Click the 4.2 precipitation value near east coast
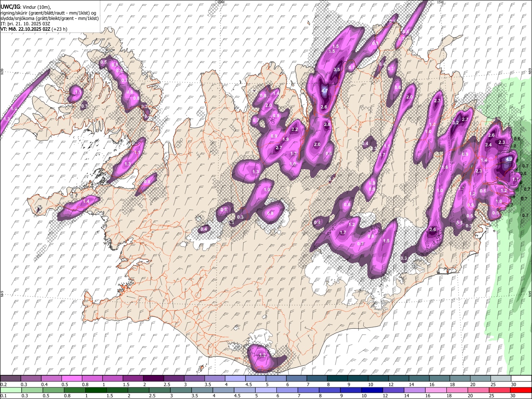 pos(509,159)
